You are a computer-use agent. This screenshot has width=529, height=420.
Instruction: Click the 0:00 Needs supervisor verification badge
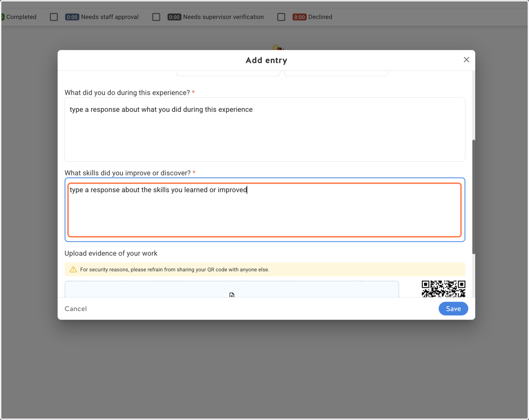pos(174,17)
